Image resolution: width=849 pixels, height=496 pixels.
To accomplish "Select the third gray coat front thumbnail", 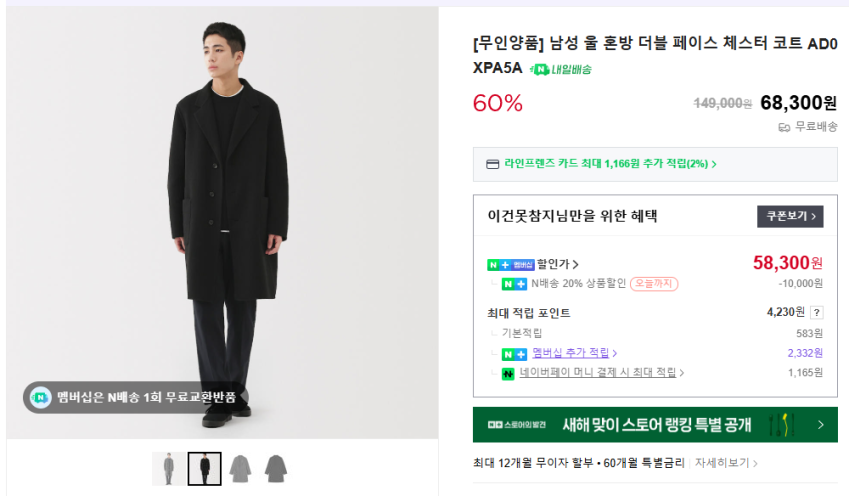I will pos(240,468).
